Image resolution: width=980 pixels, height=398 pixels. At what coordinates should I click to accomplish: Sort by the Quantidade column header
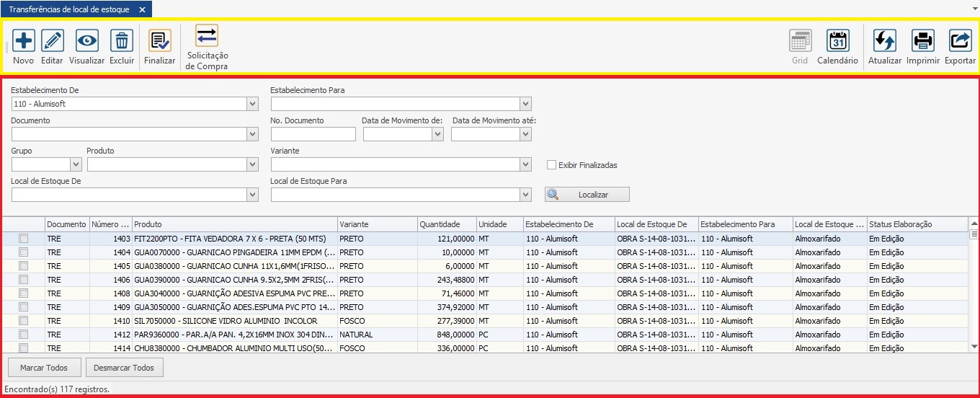coord(446,224)
